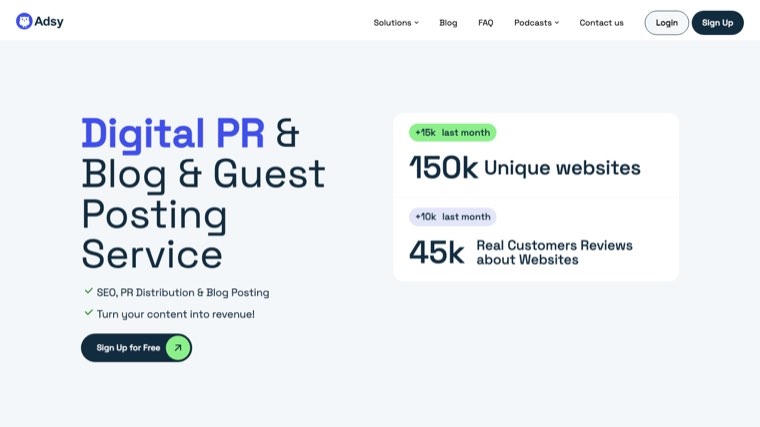Open the Contact us page

coord(602,23)
